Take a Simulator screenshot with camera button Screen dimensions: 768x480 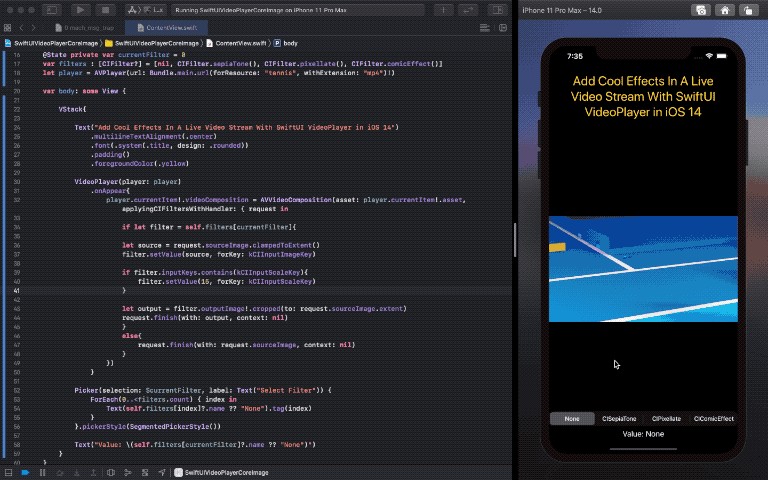(x=701, y=10)
